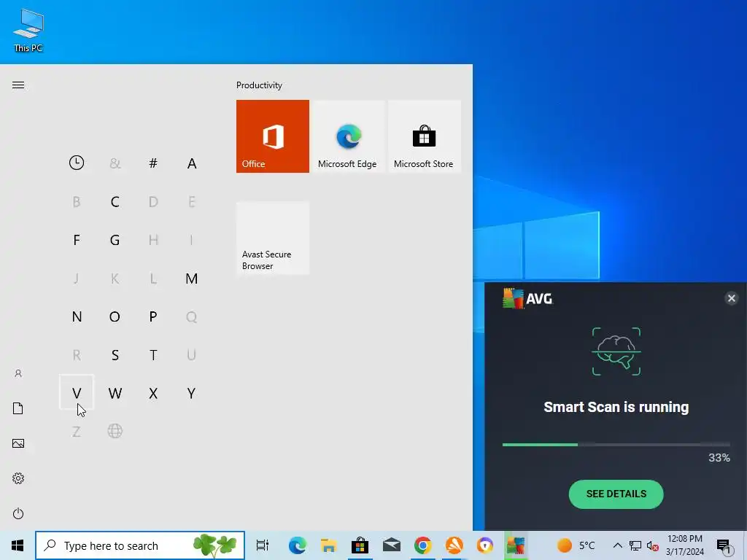Open the Mail app from taskbar
Image resolution: width=747 pixels, height=560 pixels.
(x=392, y=545)
